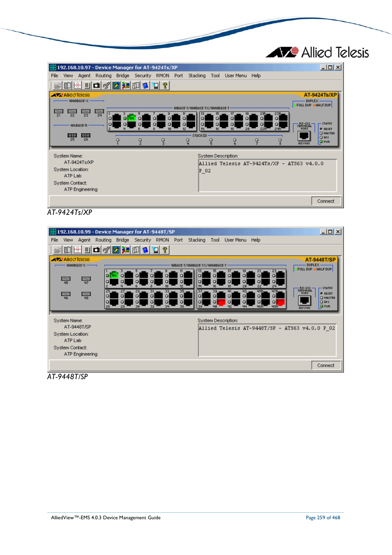Image resolution: width=392 pixels, height=555 pixels.
Task: Open Help menu in AT-9448T/SP window
Action: point(256,240)
